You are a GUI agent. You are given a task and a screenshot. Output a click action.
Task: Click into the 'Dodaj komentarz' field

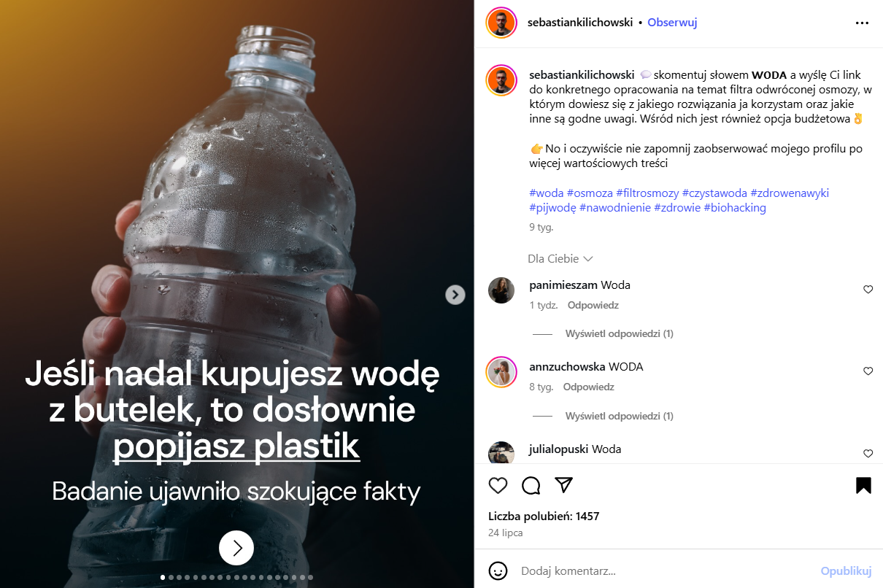coord(664,570)
